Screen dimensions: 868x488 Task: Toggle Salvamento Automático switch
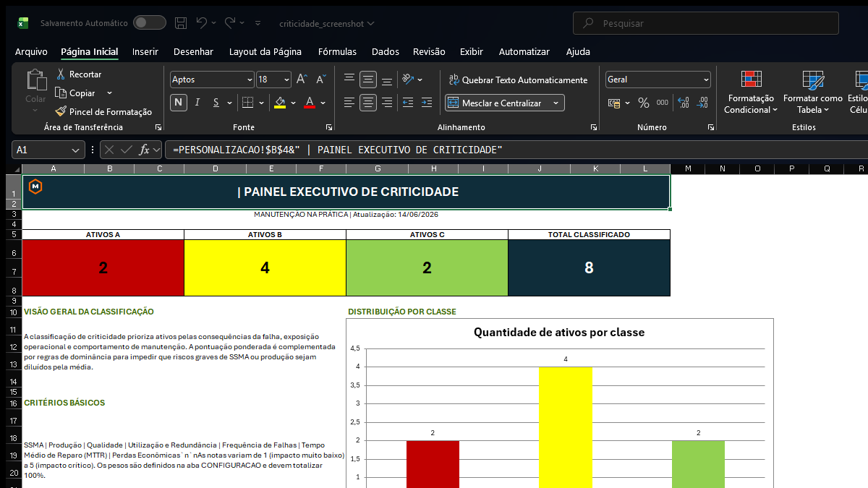(x=150, y=23)
